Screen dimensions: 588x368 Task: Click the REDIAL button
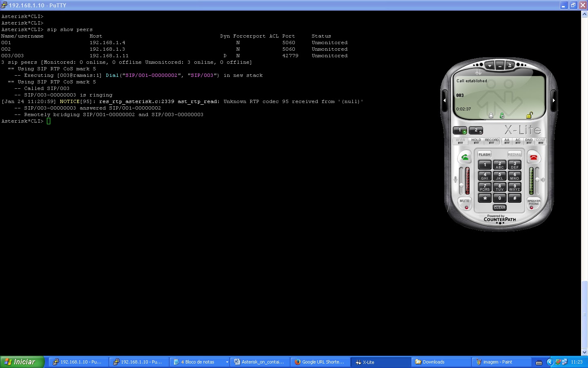[514, 155]
